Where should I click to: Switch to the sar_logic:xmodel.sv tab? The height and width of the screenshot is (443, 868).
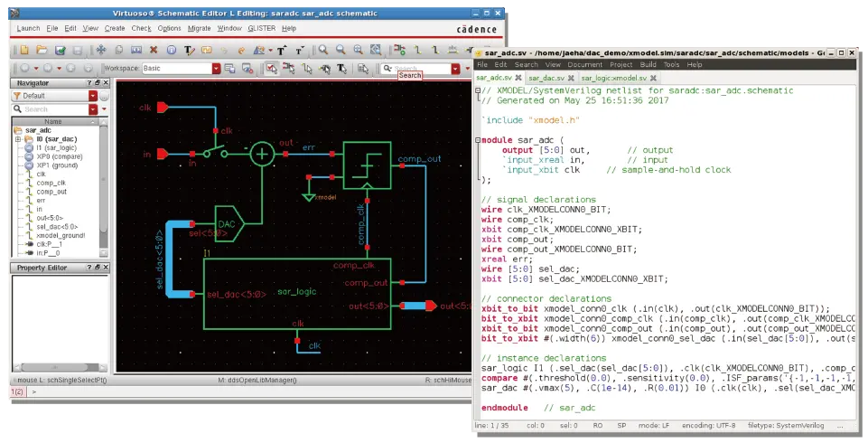pos(613,78)
